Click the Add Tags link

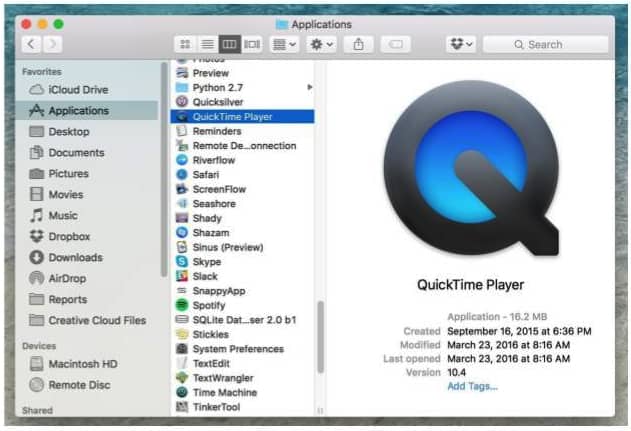472,386
